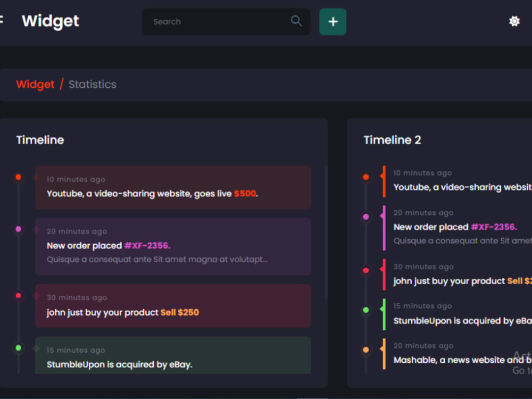Viewport: 532px width, 399px height.
Task: Select red timeline dot for john entry in Timeline
Action: coord(18,295)
